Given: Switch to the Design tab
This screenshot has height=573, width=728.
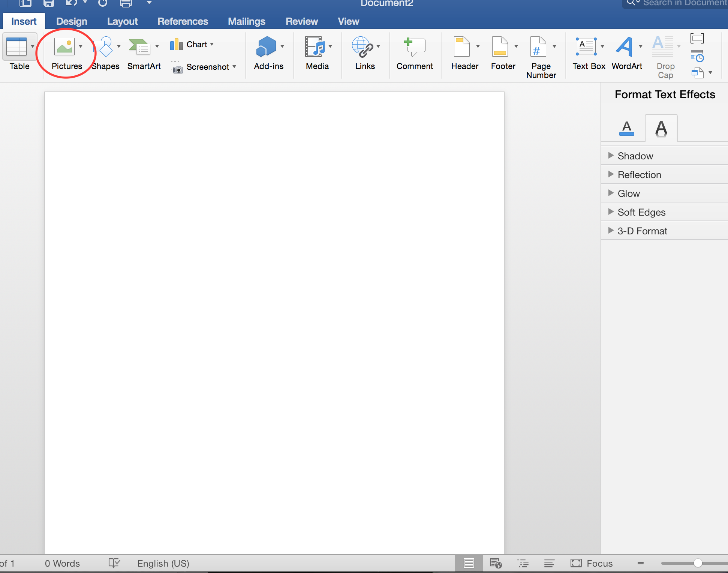Looking at the screenshot, I should click(72, 21).
